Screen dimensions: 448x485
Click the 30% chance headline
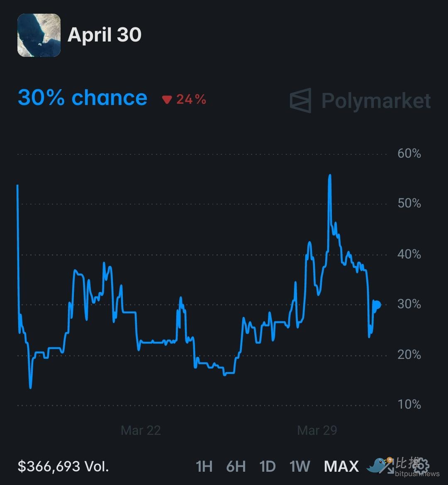click(83, 98)
